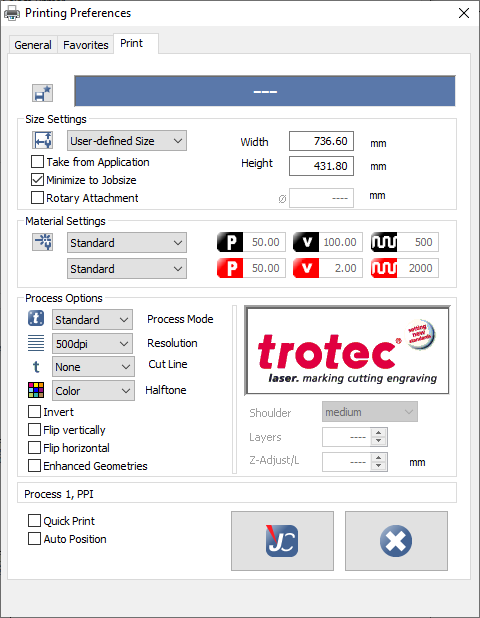Enable Rotary Attachment checkbox
Screen dimensions: 480x618
click(37, 197)
